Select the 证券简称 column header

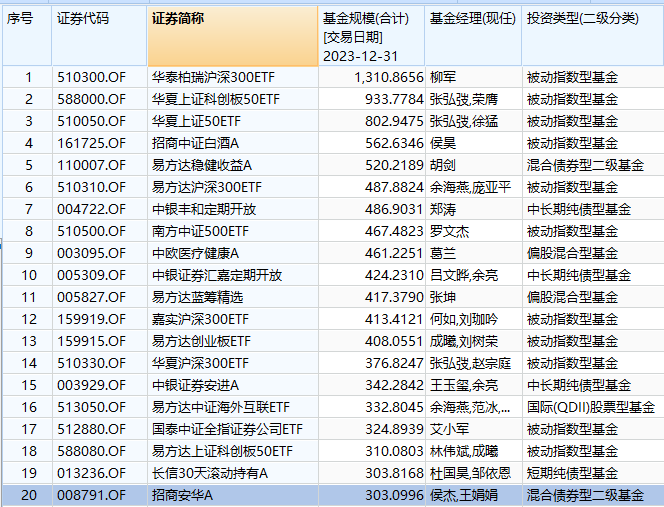click(232, 36)
